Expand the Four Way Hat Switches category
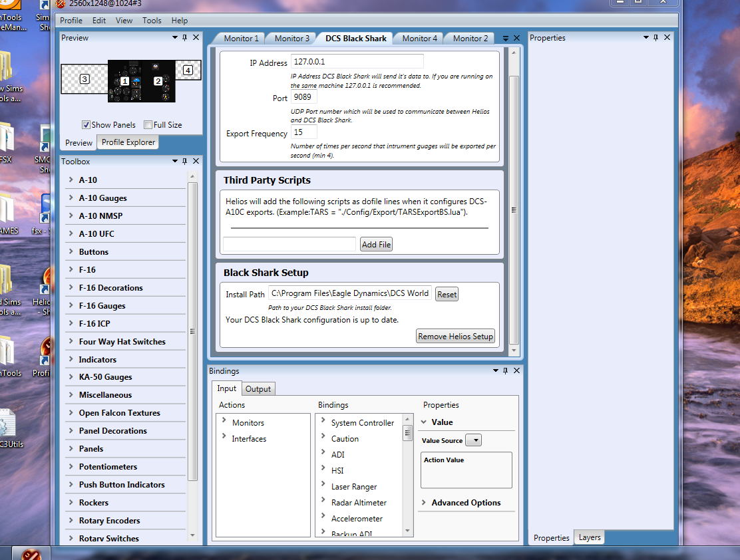The image size is (740, 560). point(71,341)
